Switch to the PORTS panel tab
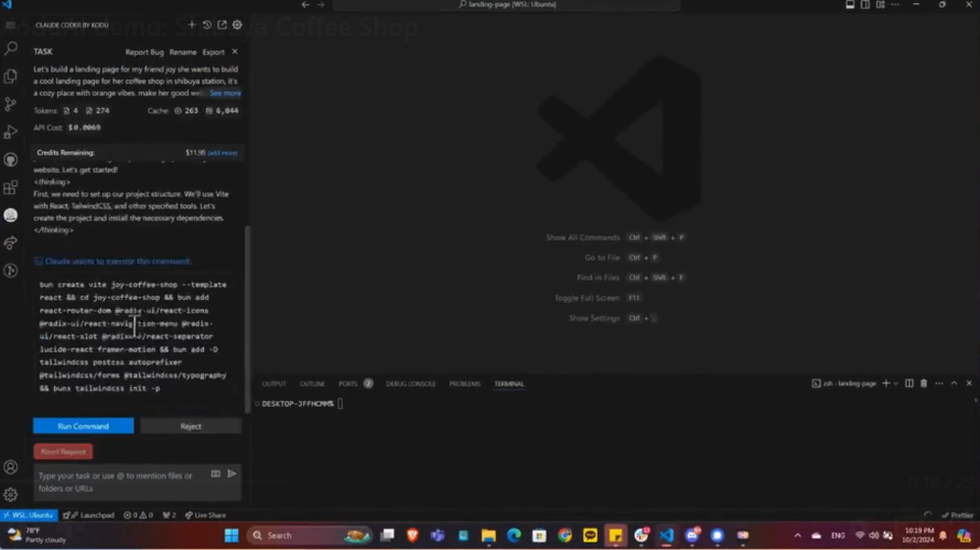 348,383
